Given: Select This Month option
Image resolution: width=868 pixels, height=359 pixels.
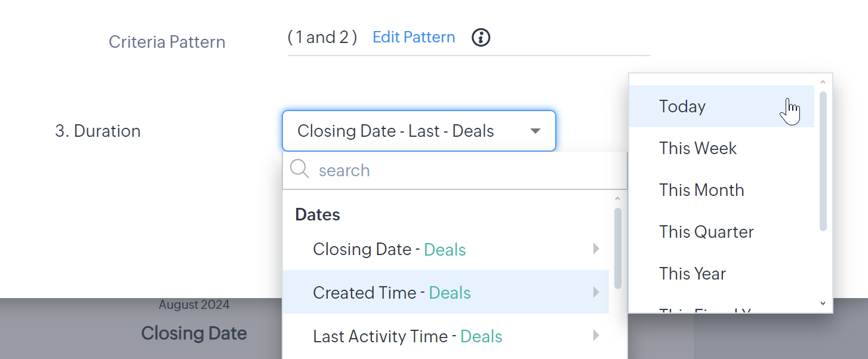Looking at the screenshot, I should point(701,190).
